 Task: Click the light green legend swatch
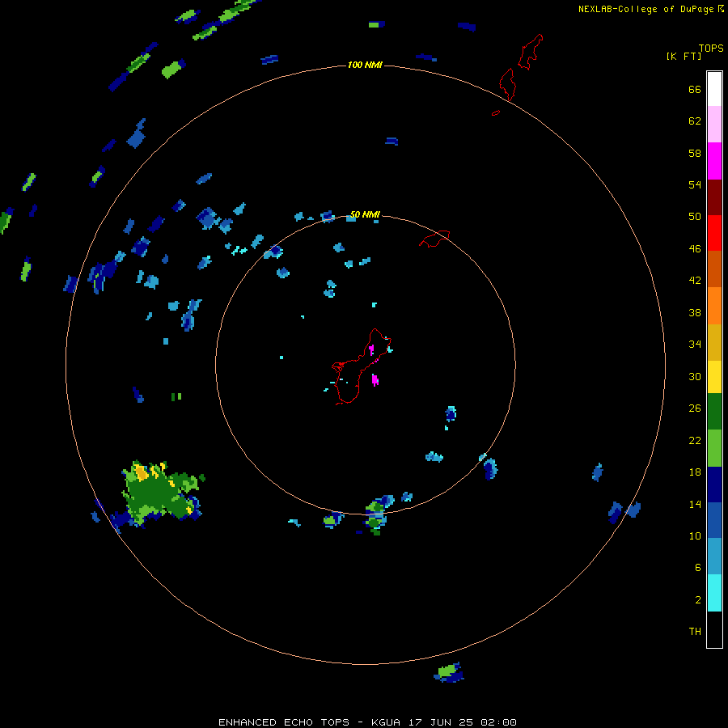click(x=714, y=448)
